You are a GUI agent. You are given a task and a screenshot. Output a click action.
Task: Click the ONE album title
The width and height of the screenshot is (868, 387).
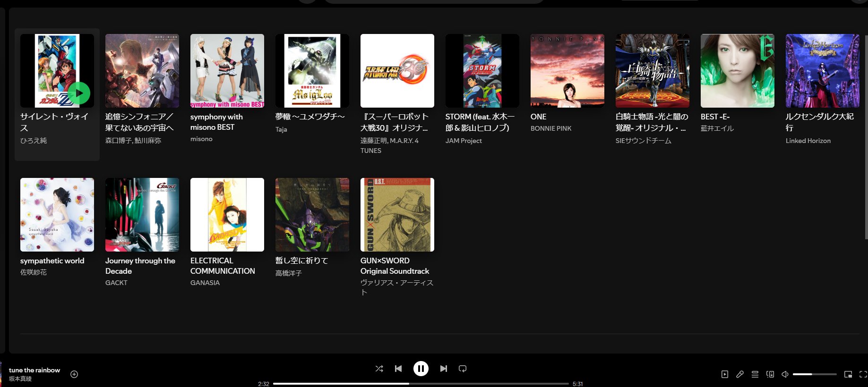click(x=538, y=117)
